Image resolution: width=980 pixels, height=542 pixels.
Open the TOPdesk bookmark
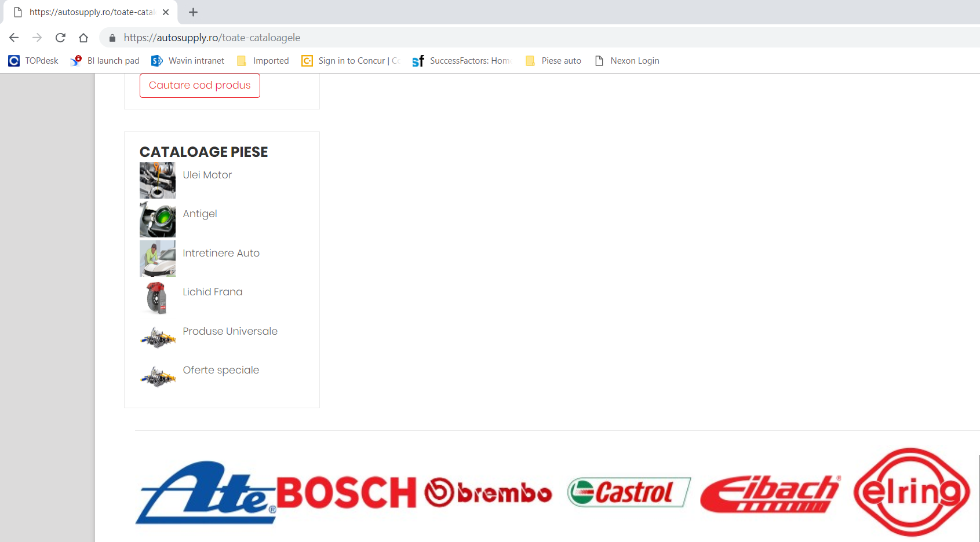[34, 61]
